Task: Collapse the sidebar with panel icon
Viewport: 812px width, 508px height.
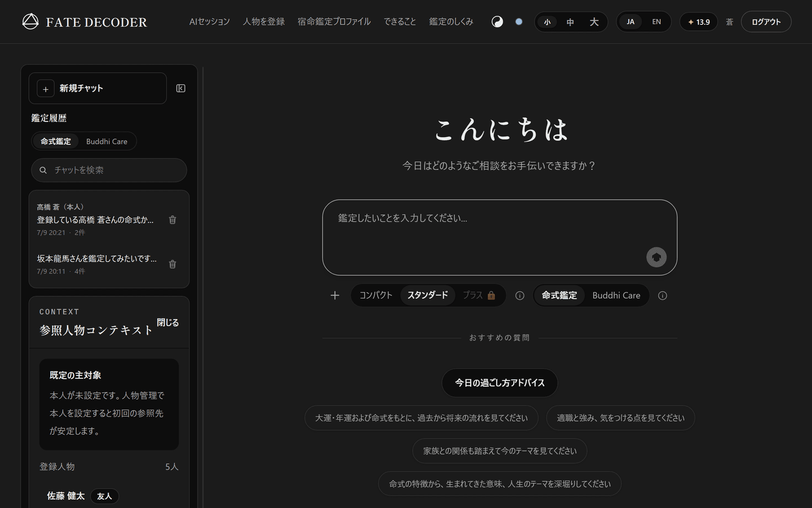Action: tap(181, 88)
